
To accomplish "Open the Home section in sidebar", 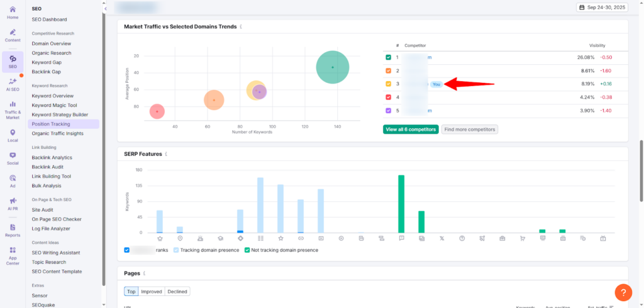I will click(13, 11).
